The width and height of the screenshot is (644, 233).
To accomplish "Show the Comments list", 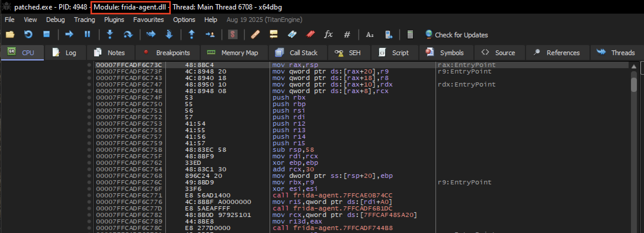I will 273,35.
